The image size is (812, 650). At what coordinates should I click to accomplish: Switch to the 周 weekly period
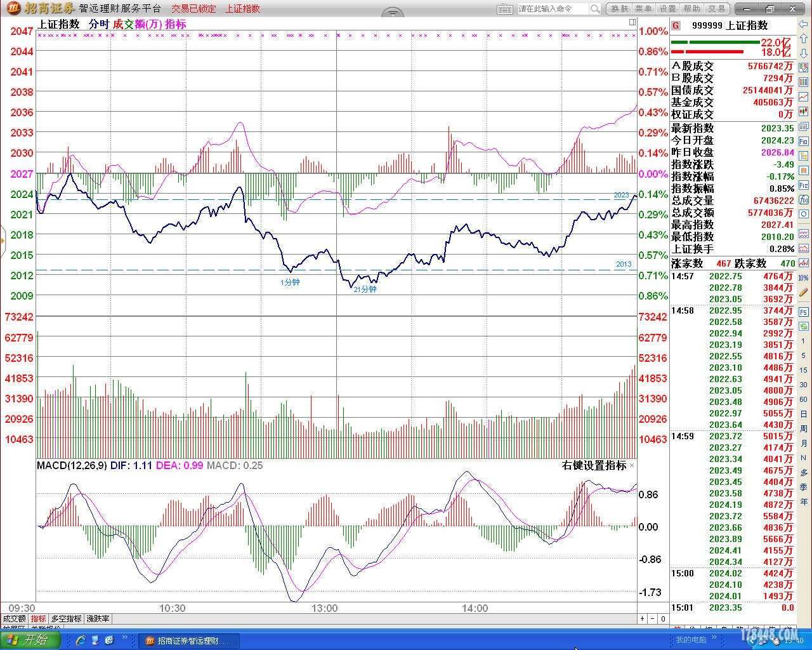803,429
